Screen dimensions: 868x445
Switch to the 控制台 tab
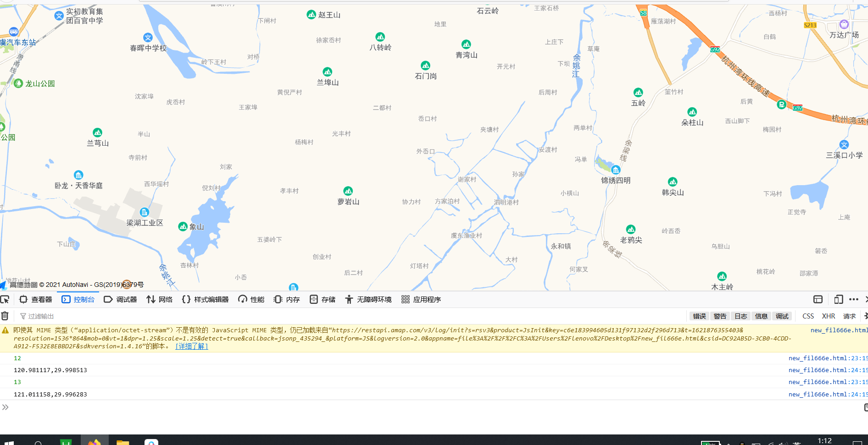point(78,299)
